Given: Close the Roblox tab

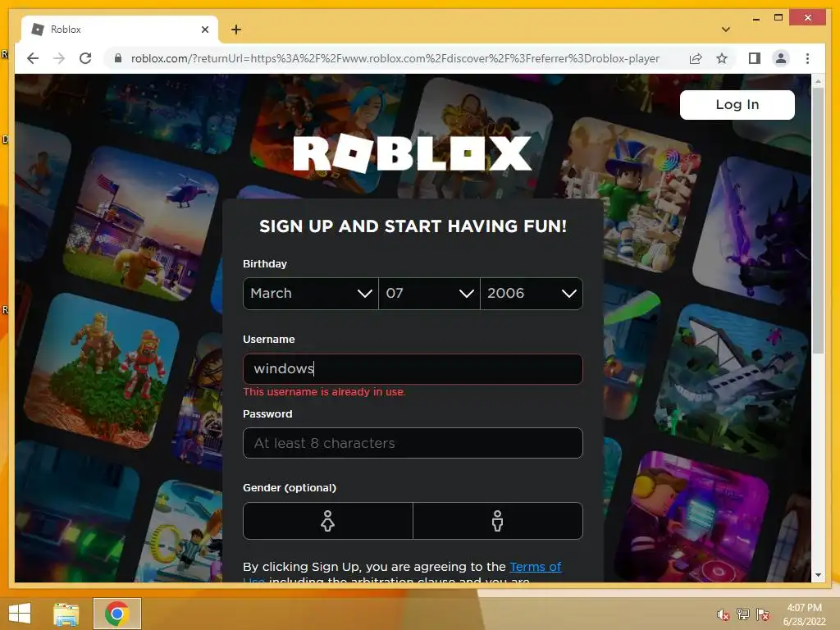Looking at the screenshot, I should (204, 30).
